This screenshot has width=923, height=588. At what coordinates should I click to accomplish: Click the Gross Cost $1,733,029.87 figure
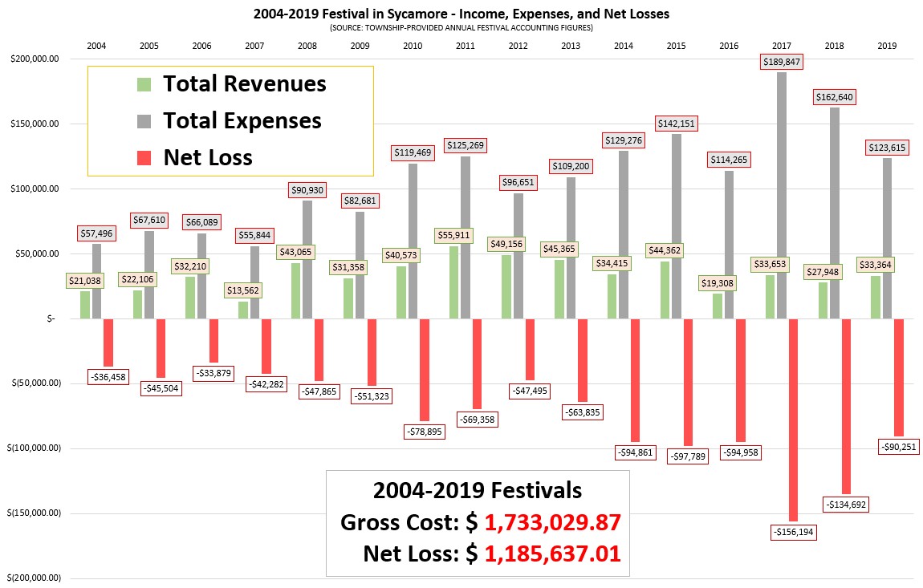[x=552, y=523]
